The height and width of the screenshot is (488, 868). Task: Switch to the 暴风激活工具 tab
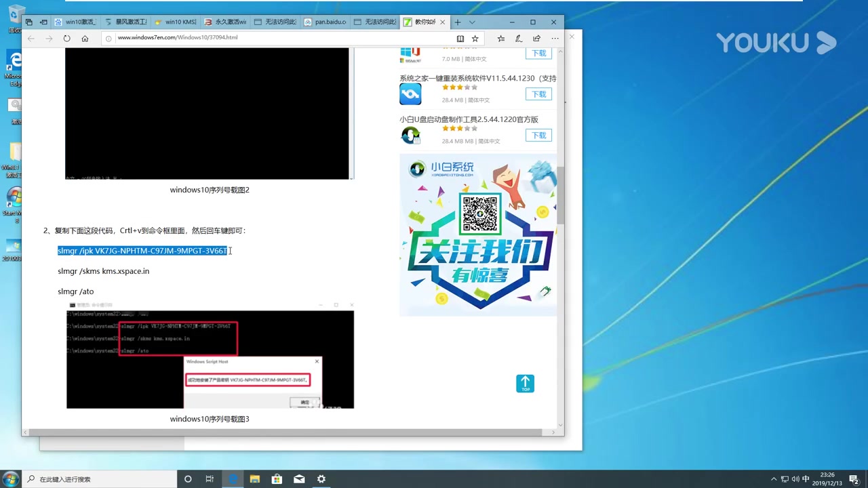coord(125,22)
